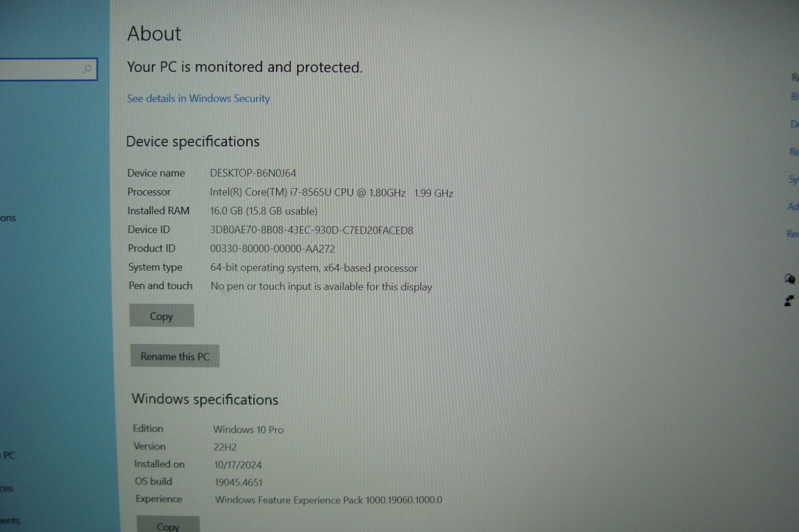Select the 16.0 GB installed RAM value
The width and height of the screenshot is (799, 532).
coord(263,211)
